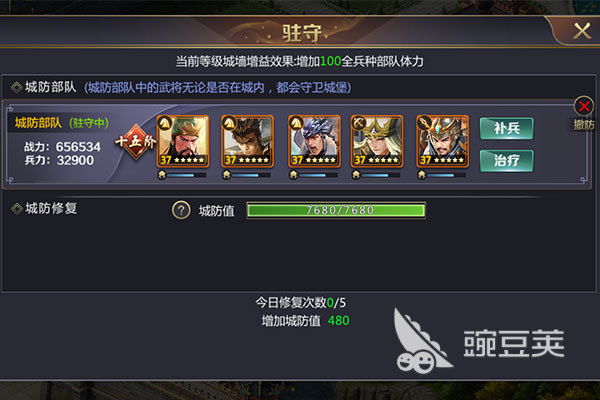The width and height of the screenshot is (600, 400).
Task: Select the blonde female hero portrait
Action: point(377,141)
